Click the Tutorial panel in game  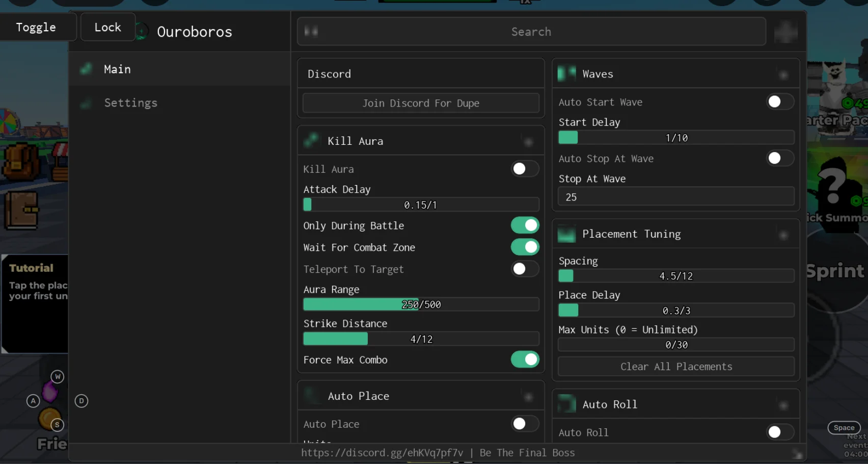35,304
